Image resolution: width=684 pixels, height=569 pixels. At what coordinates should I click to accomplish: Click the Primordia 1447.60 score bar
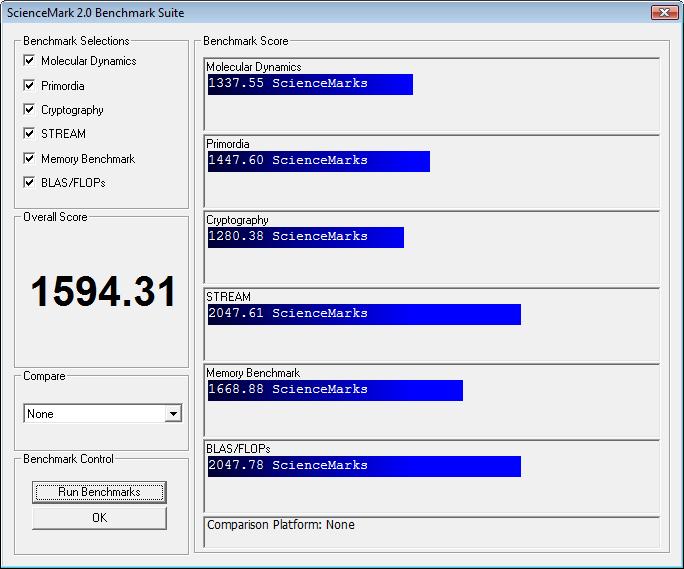click(x=319, y=161)
